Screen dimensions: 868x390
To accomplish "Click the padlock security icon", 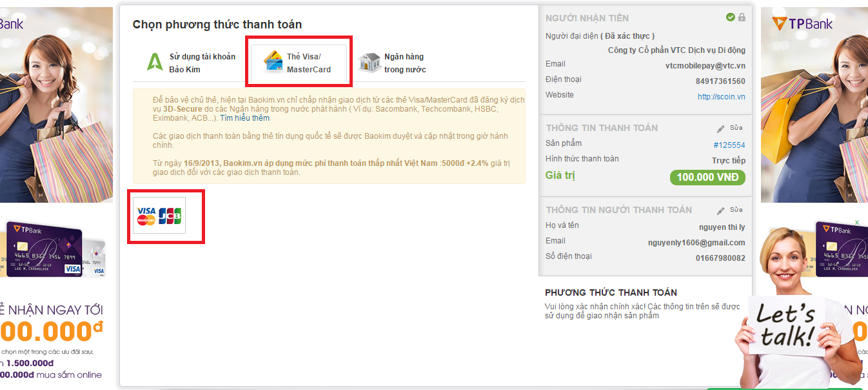I will click(x=742, y=17).
